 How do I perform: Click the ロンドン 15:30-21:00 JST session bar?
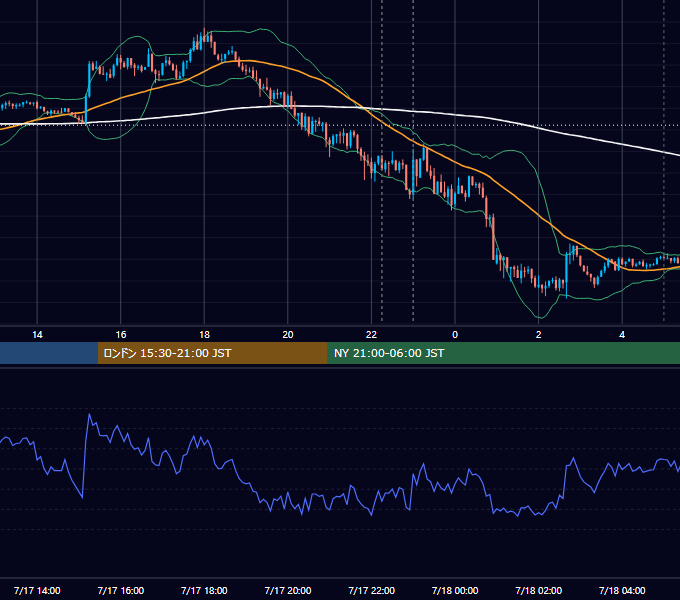click(212, 353)
